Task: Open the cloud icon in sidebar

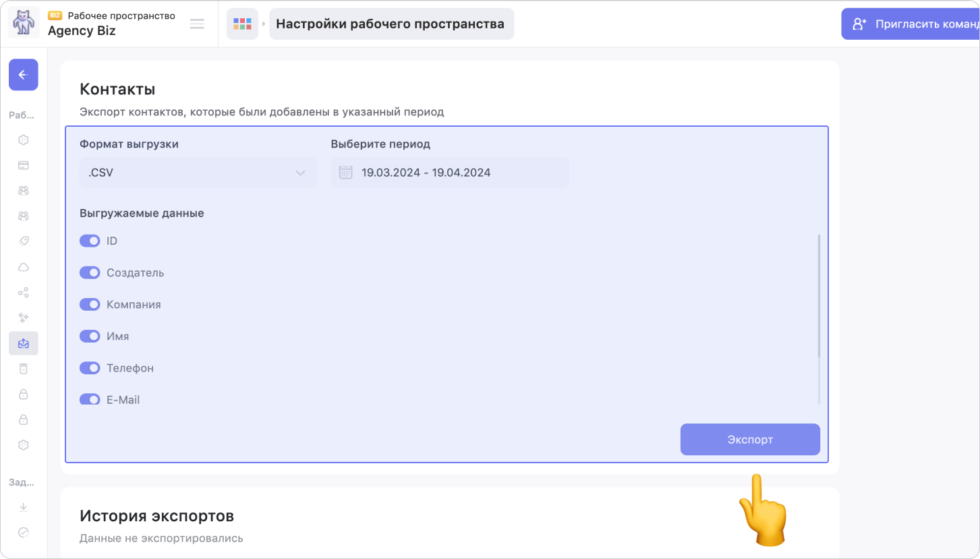Action: pyautogui.click(x=23, y=267)
